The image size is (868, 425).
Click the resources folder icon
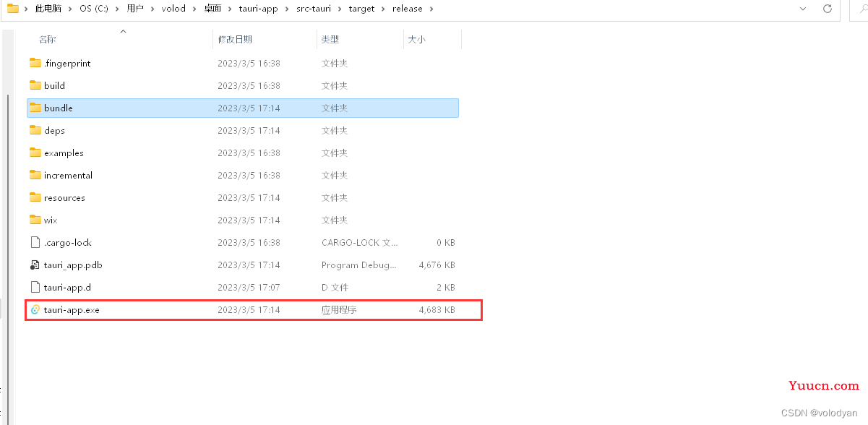coord(35,197)
